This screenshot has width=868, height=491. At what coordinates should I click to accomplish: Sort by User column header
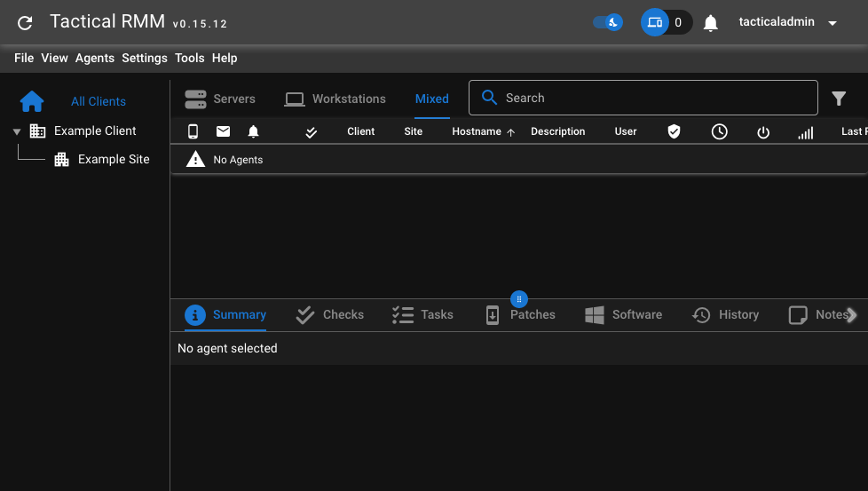(626, 131)
